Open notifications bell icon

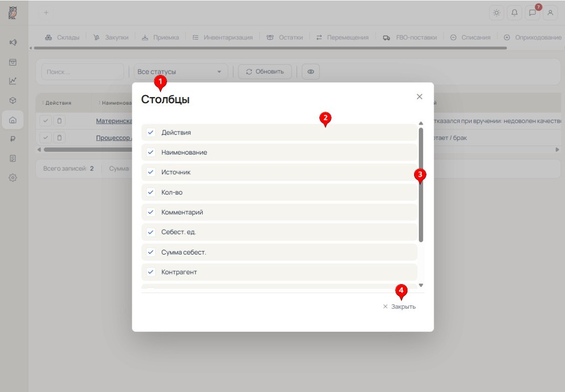point(515,13)
